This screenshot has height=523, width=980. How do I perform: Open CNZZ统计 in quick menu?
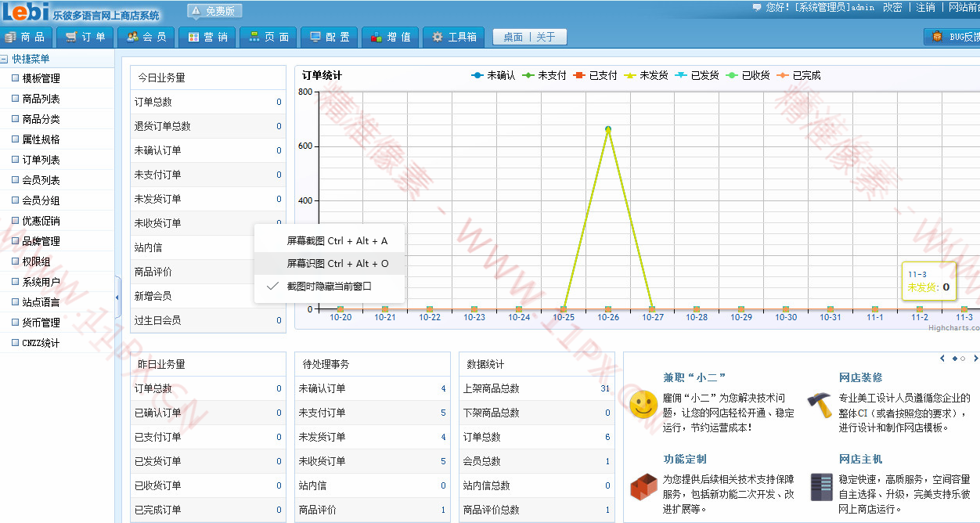click(41, 343)
